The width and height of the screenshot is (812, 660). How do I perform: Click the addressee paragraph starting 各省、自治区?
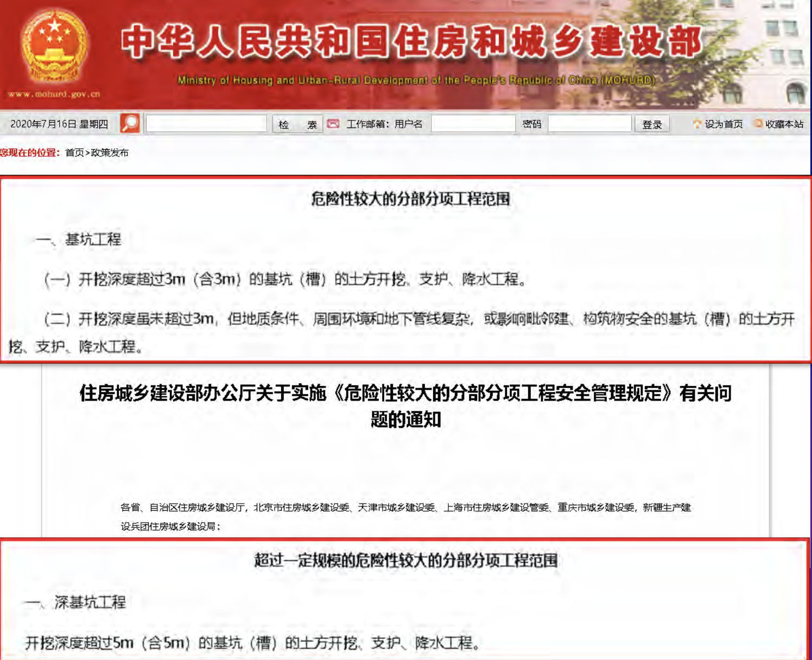[x=405, y=516]
